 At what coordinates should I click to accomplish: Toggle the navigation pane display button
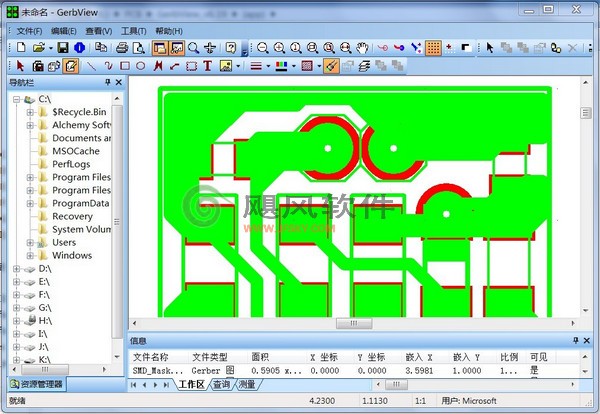(160, 48)
